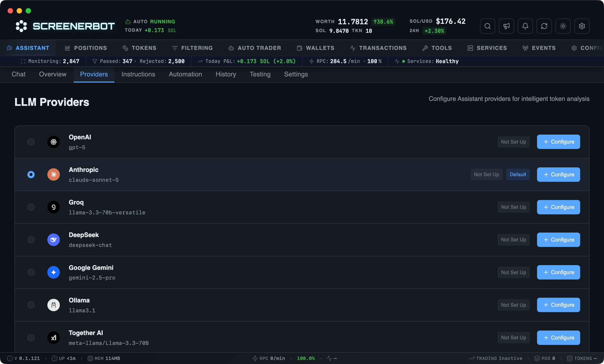Open the Auto Trader main tab
604x364 pixels.
[x=255, y=48]
